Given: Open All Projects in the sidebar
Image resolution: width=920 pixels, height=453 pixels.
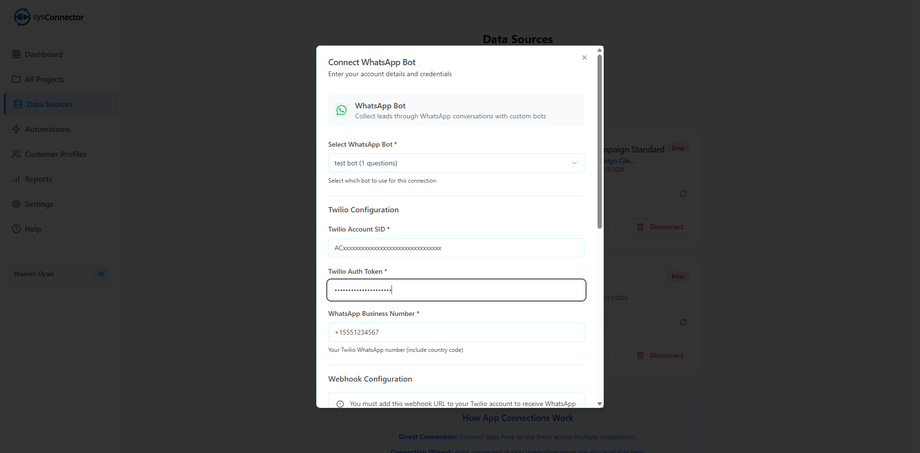Looking at the screenshot, I should pos(60,79).
